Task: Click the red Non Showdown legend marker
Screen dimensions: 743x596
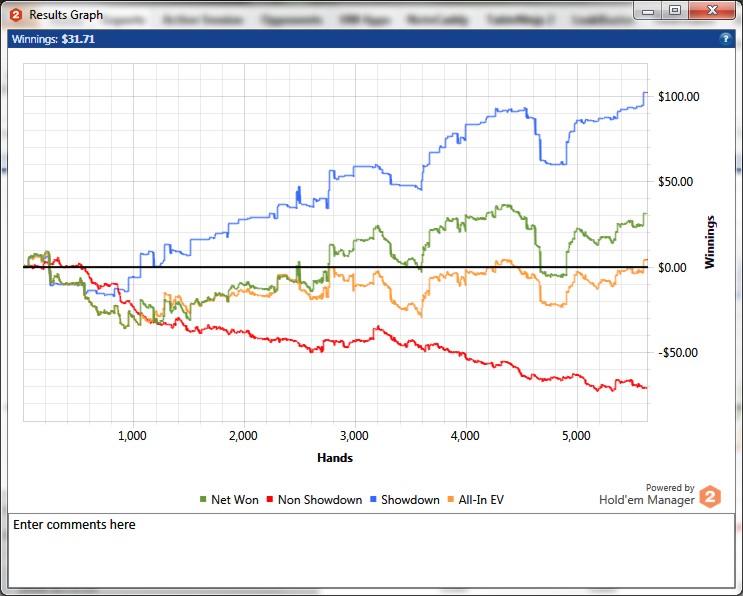Action: (x=269, y=500)
